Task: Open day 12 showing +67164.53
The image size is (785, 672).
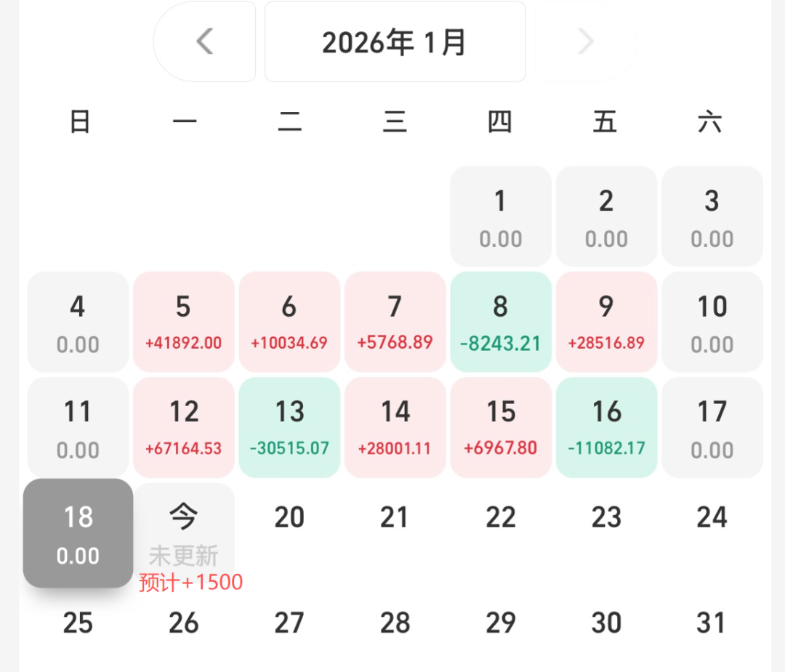Action: (184, 427)
